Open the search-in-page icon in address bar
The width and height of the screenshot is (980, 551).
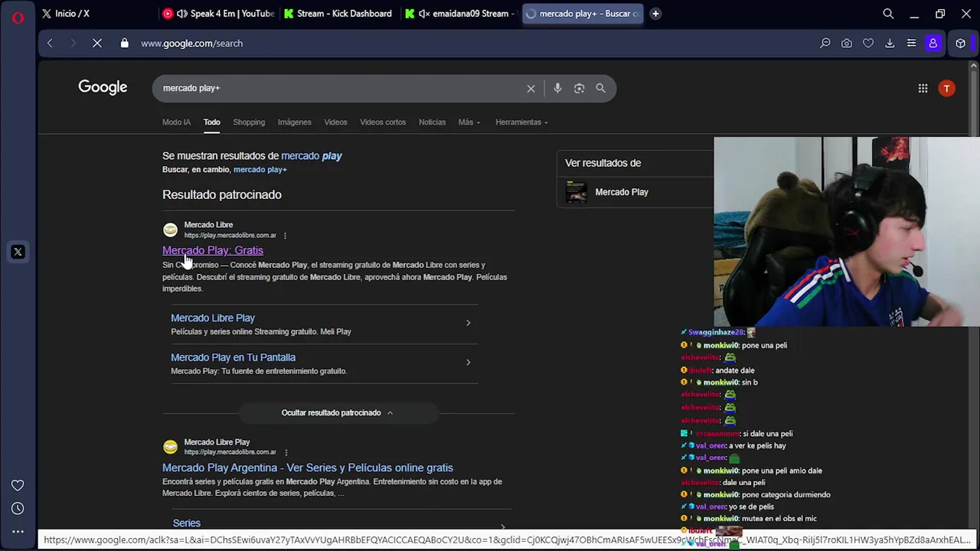(825, 44)
